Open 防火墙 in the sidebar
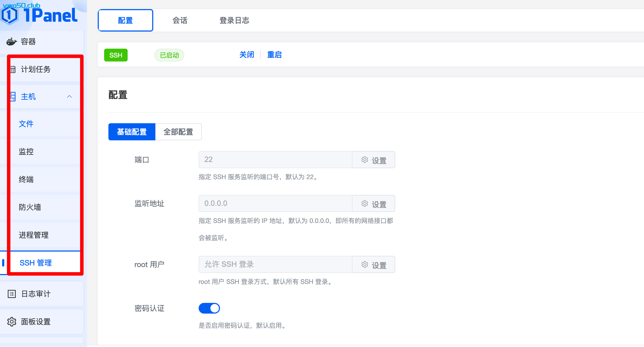644x347 pixels. 30,207
